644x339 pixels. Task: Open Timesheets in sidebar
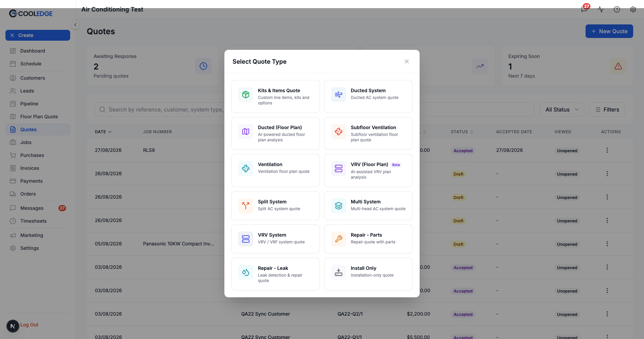38,221
